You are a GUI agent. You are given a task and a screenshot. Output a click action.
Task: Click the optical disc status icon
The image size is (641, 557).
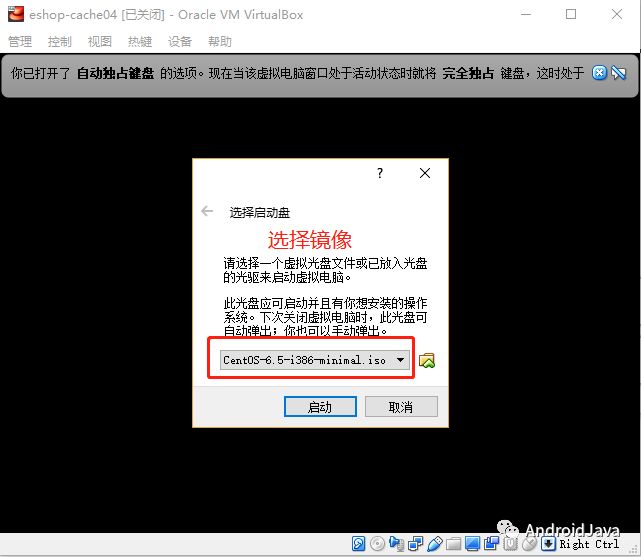377,544
